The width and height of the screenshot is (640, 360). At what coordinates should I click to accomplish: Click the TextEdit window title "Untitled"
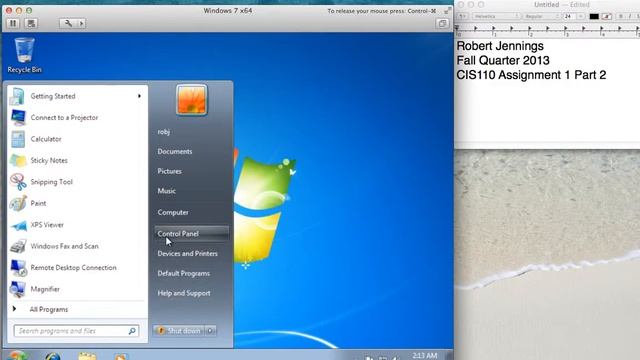pyautogui.click(x=547, y=4)
